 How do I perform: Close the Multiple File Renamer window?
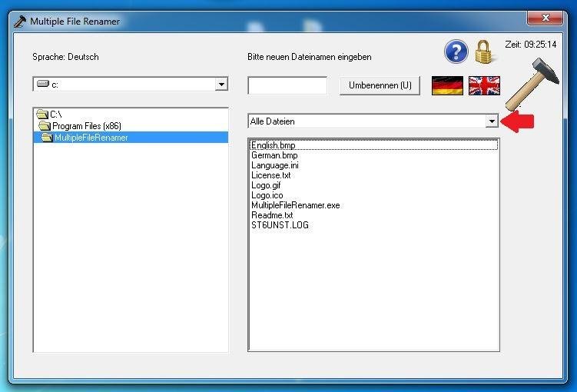click(545, 18)
